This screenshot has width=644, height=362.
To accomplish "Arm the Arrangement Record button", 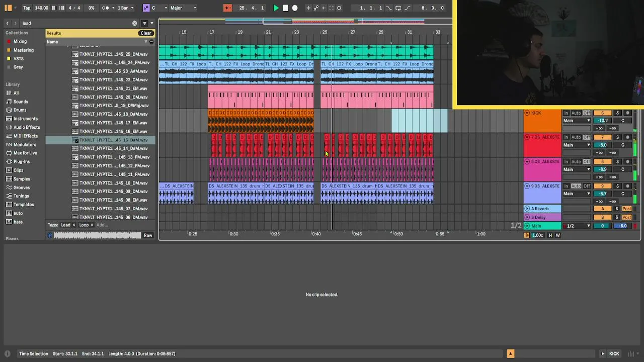I will pyautogui.click(x=295, y=8).
